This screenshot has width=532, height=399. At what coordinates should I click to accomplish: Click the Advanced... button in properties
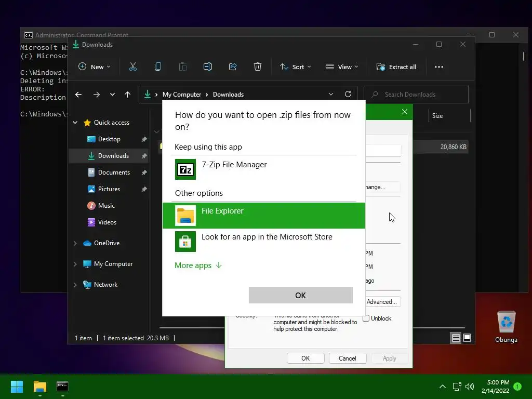point(382,302)
